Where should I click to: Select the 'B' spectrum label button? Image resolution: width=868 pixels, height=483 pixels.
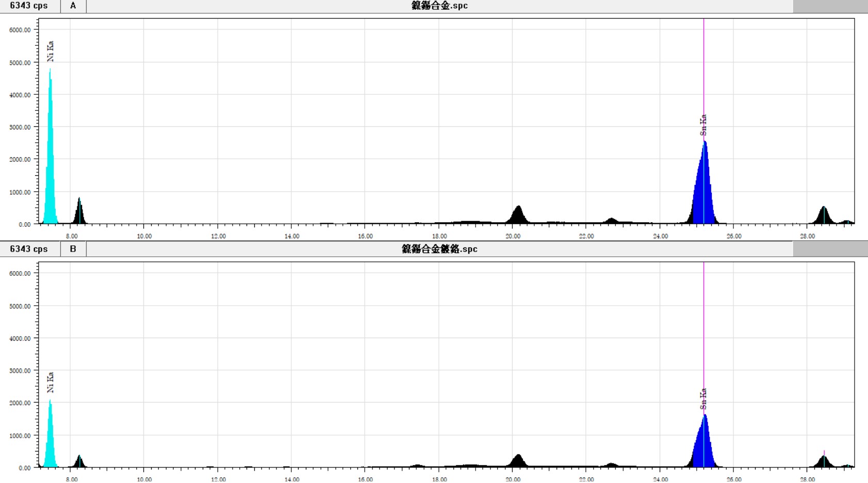click(x=73, y=249)
